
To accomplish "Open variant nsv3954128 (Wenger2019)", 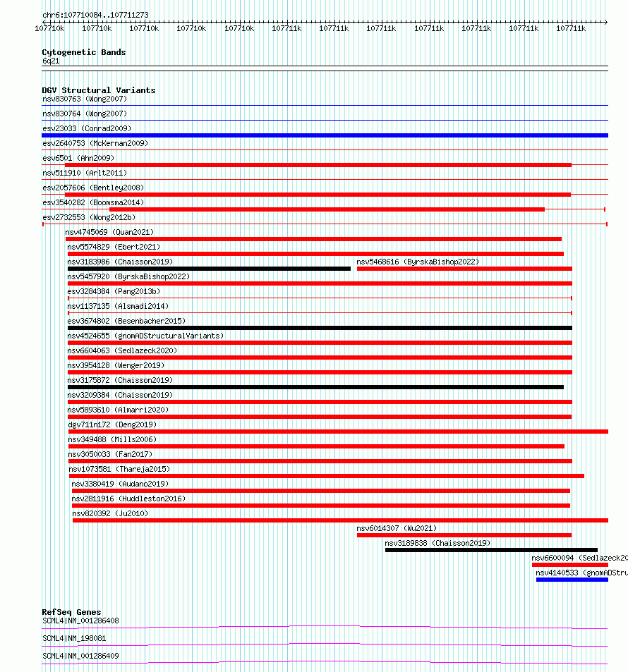I will [x=116, y=365].
